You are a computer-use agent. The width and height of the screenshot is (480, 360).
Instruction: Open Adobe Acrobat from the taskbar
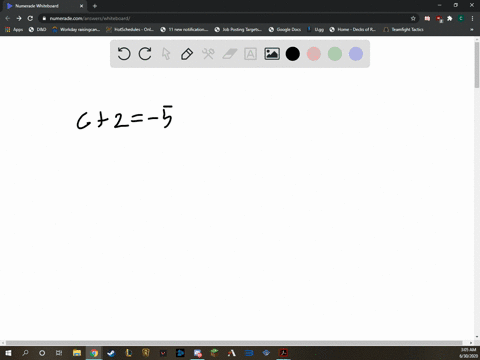283,353
